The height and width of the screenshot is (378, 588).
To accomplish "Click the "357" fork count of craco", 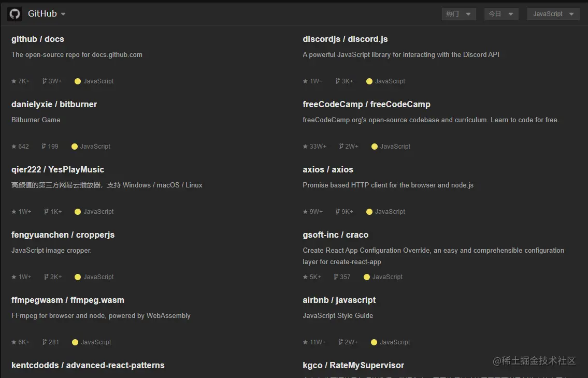I will [345, 277].
